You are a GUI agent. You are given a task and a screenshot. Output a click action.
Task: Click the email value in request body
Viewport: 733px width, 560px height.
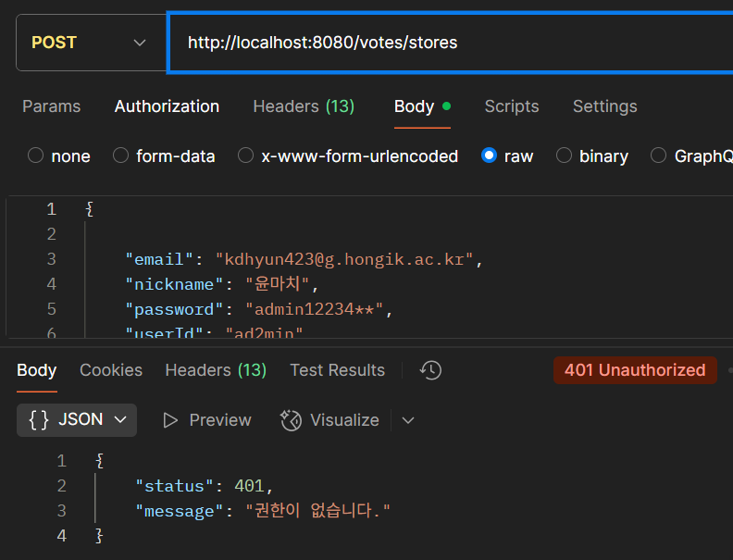(x=344, y=259)
